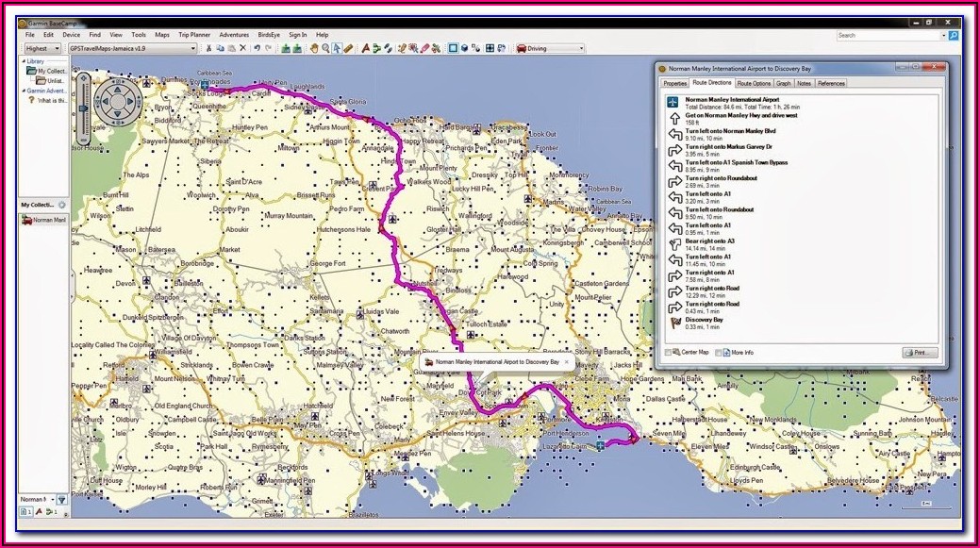
Task: Select the zoom magnifier tool
Action: tap(326, 48)
